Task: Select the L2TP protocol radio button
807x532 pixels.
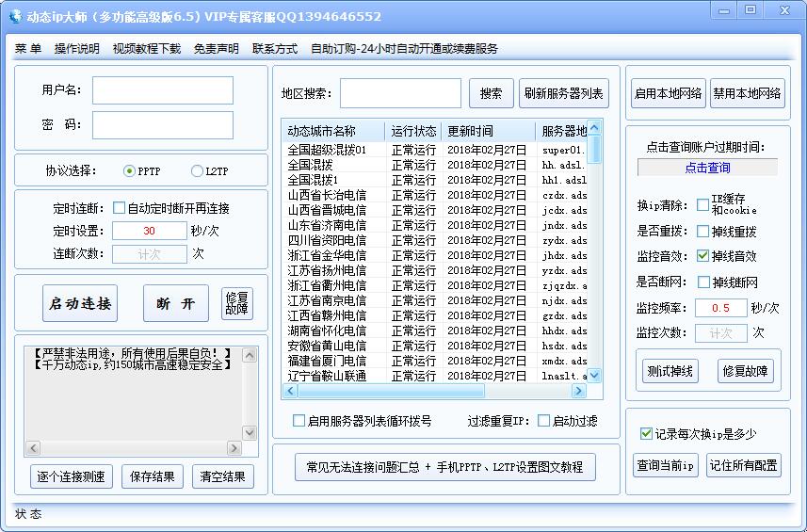Action: pyautogui.click(x=197, y=170)
